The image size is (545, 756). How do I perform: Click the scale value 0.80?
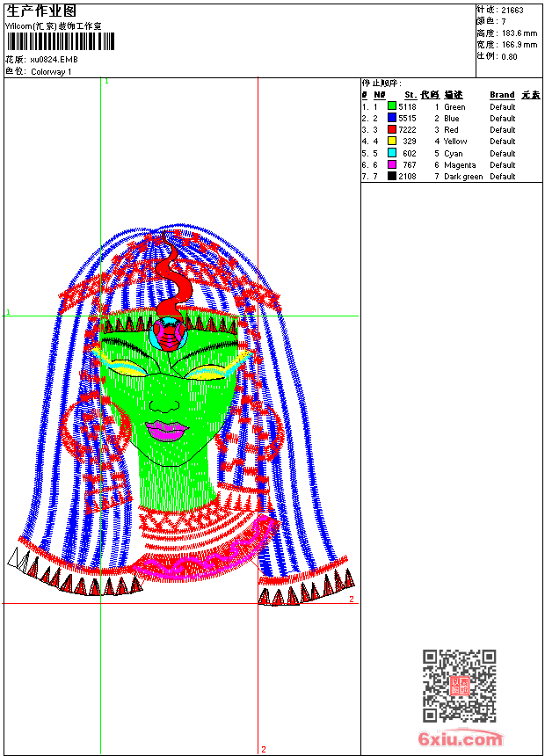[x=509, y=56]
